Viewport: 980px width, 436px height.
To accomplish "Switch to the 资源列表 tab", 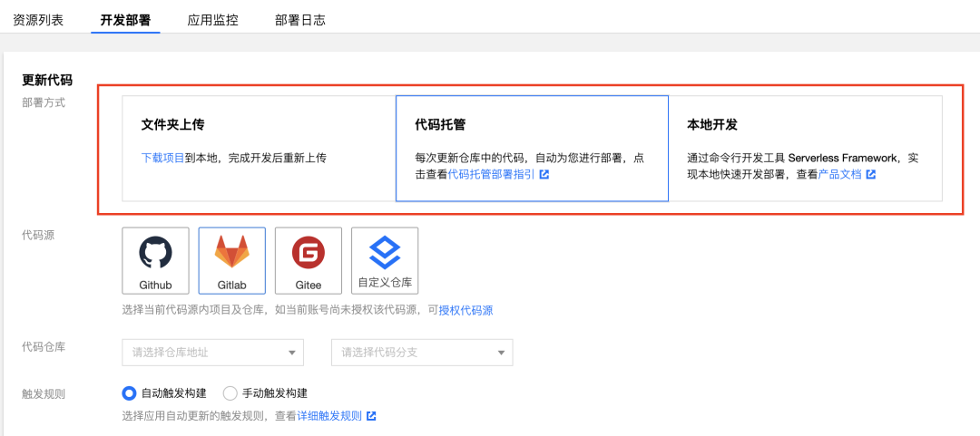I will coord(38,19).
